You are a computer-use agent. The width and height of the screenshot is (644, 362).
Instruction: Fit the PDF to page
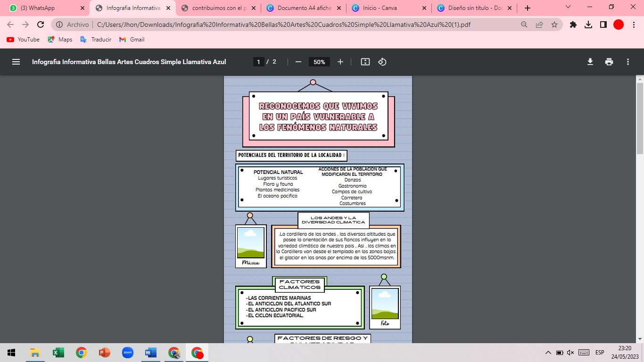[x=365, y=62]
